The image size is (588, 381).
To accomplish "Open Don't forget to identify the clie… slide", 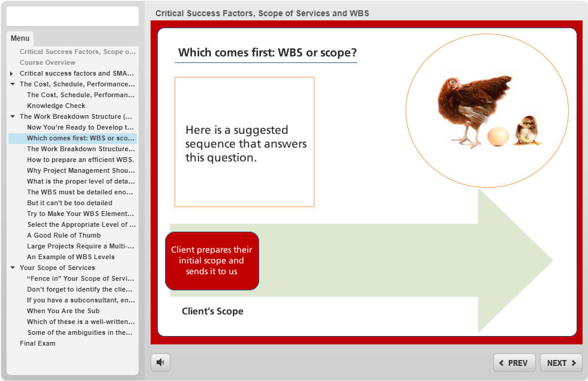I will tap(80, 289).
